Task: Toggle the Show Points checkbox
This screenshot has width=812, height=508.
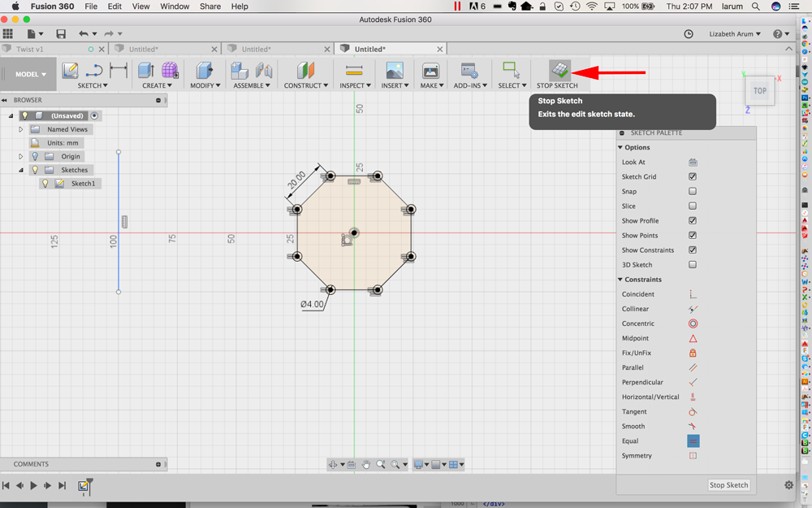Action: [x=693, y=236]
